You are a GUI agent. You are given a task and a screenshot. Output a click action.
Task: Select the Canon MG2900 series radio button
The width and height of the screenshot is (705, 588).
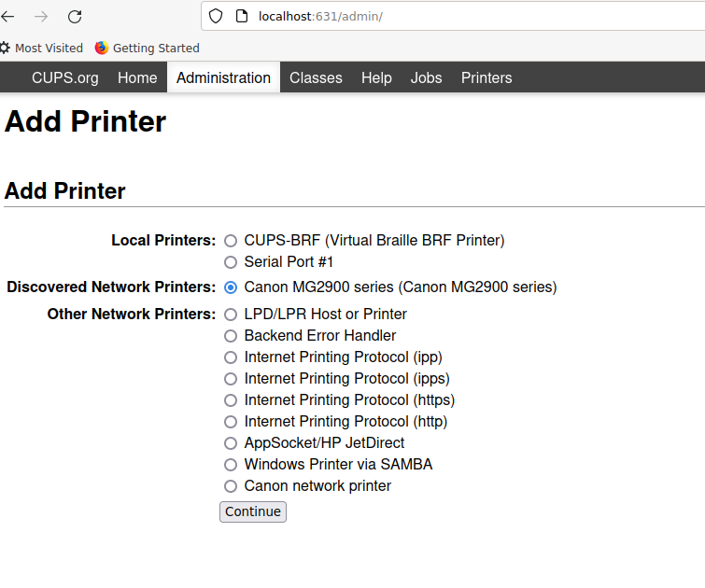point(231,287)
